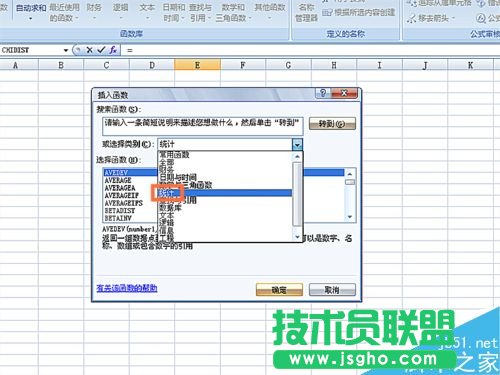
Task: Select AVEDEV in function list
Action: [x=130, y=173]
